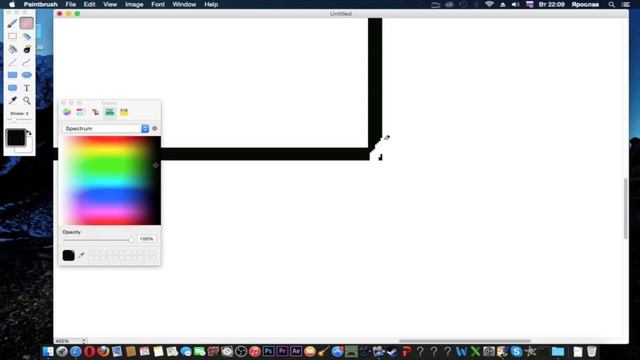Open Skype from the Dock
Viewport: 640px width, 360px height.
click(516, 351)
